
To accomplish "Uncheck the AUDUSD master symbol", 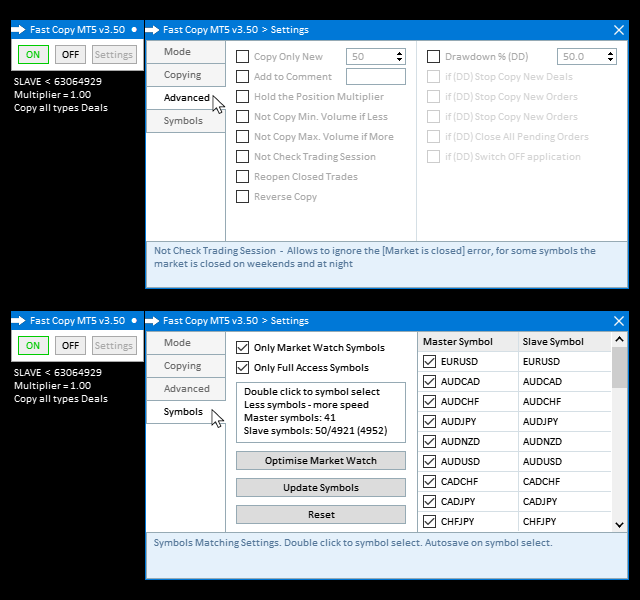I will [429, 462].
